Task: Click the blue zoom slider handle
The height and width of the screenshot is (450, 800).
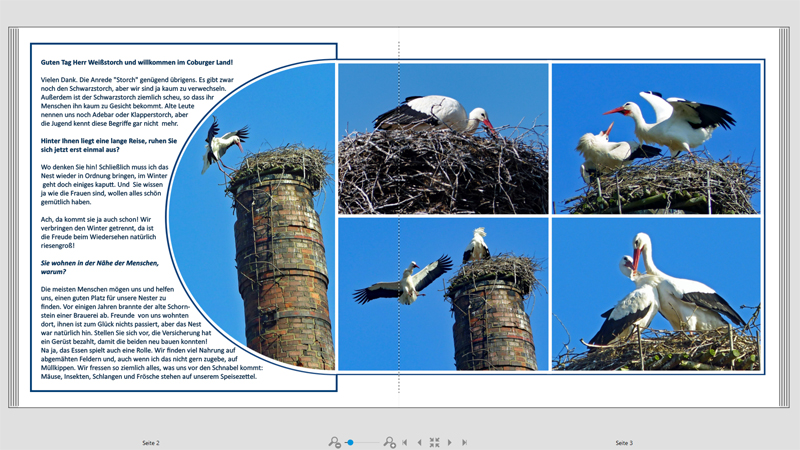Action: coord(350,442)
